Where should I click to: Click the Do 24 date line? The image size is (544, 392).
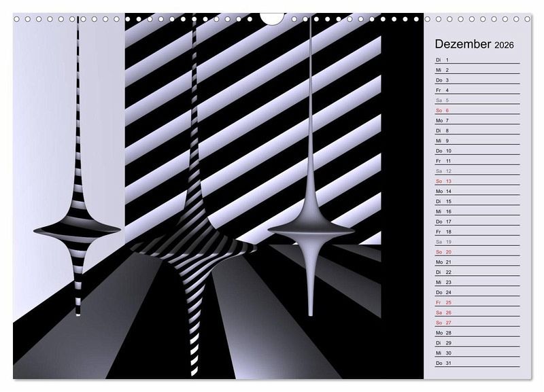(x=476, y=292)
